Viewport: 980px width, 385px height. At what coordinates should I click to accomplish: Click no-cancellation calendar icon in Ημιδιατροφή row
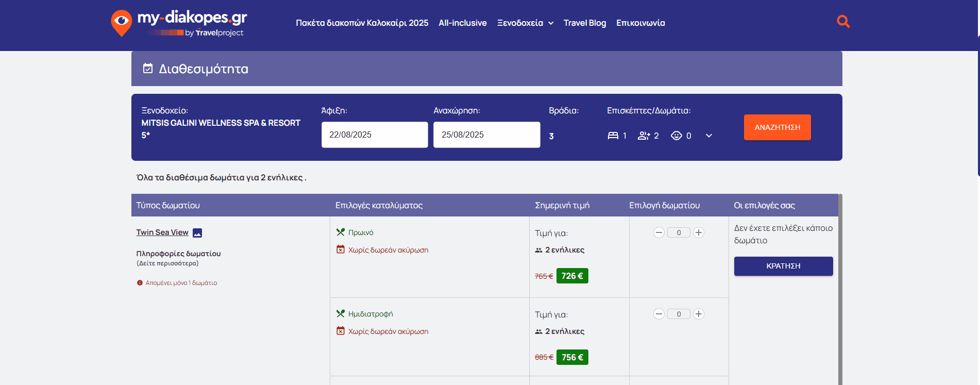click(340, 331)
